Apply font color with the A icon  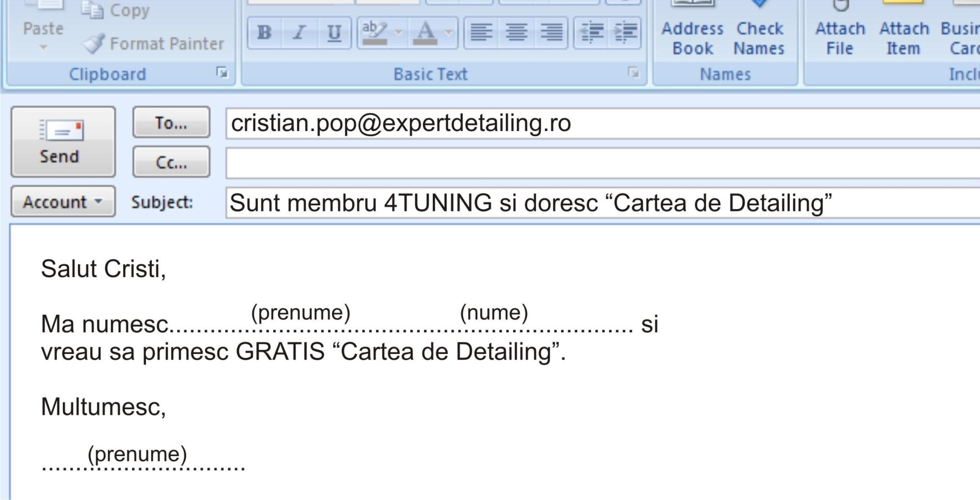[x=426, y=33]
